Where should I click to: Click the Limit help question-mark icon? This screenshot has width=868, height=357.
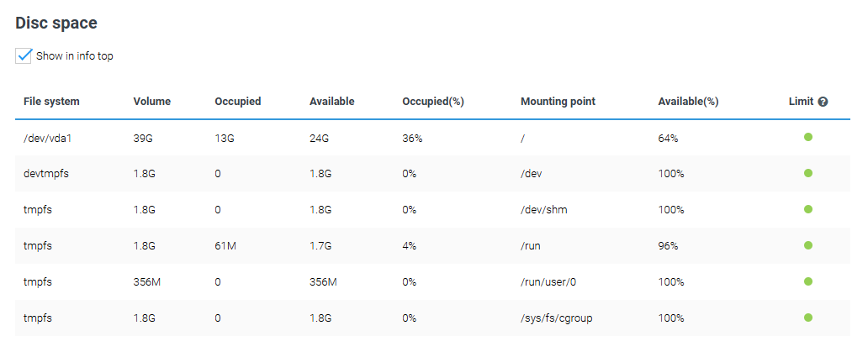[x=823, y=102]
